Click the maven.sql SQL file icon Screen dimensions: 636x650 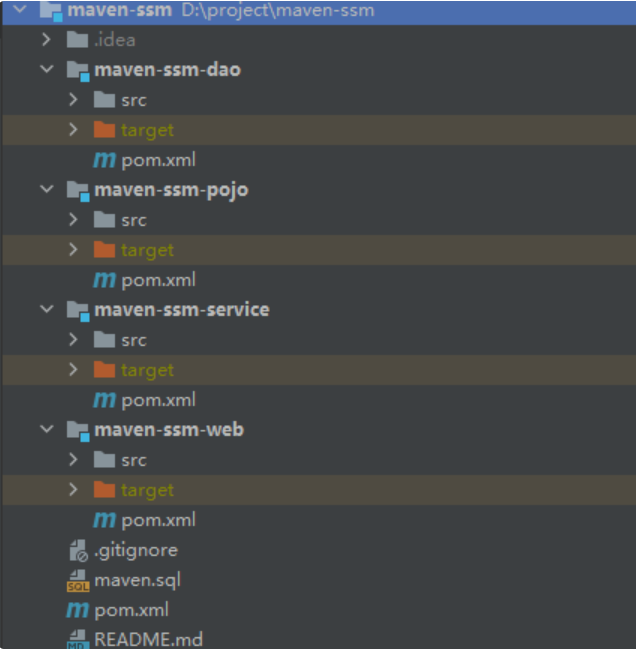click(78, 581)
